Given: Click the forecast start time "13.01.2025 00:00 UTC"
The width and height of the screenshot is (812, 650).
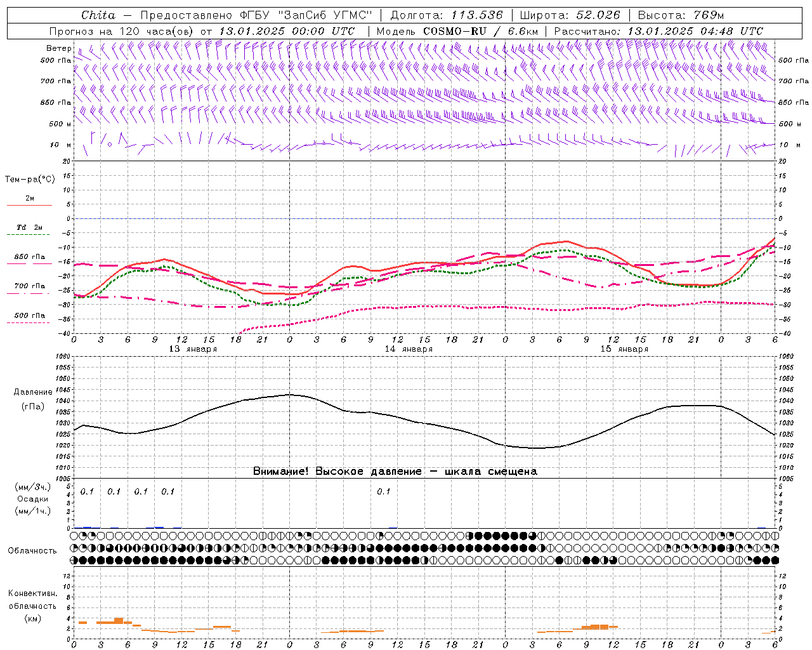Looking at the screenshot, I should tap(287, 31).
